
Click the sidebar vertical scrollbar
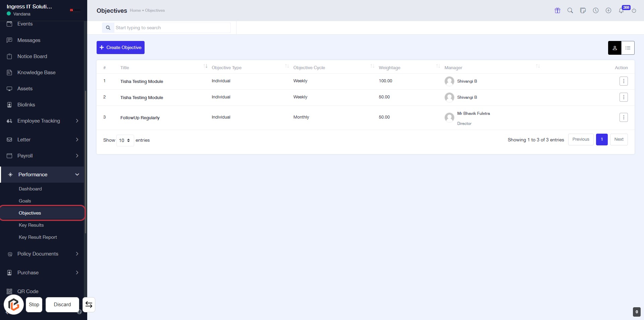pyautogui.click(x=86, y=161)
